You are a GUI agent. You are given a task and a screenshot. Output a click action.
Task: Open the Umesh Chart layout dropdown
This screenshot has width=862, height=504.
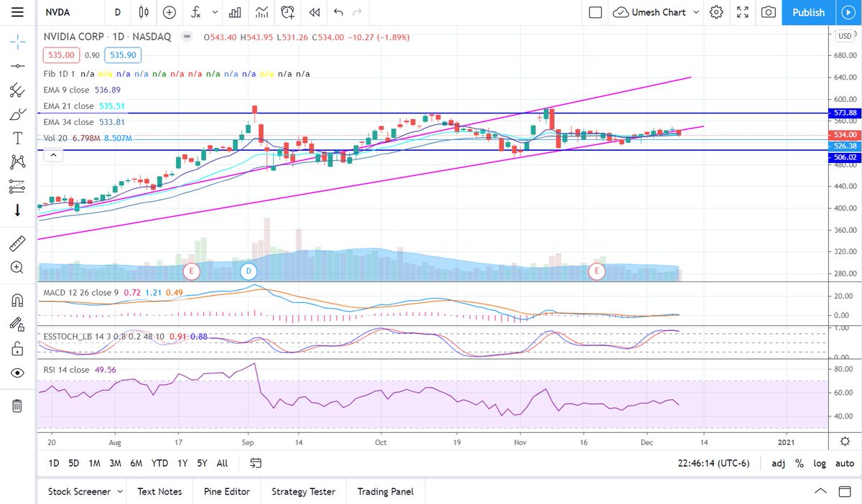657,12
